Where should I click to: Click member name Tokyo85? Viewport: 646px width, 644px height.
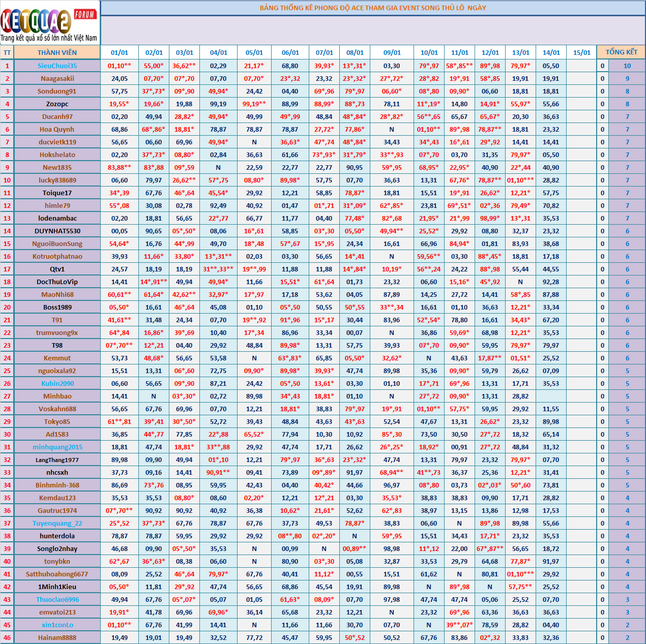point(57,421)
